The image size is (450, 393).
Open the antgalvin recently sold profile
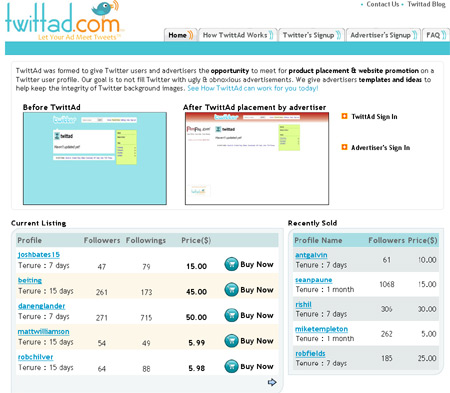click(311, 255)
